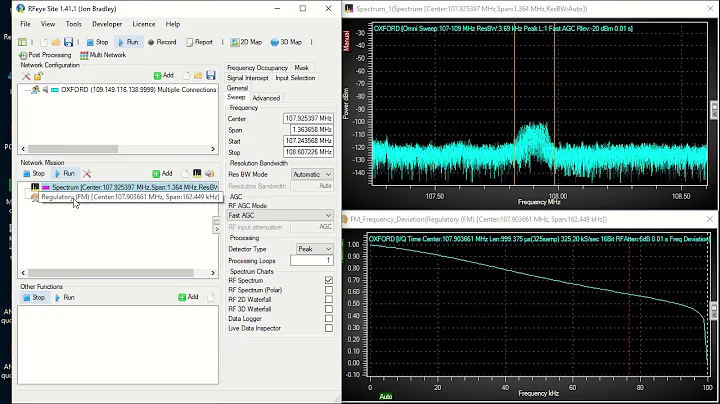Open the Tools menu
This screenshot has width=720, height=404.
point(73,24)
